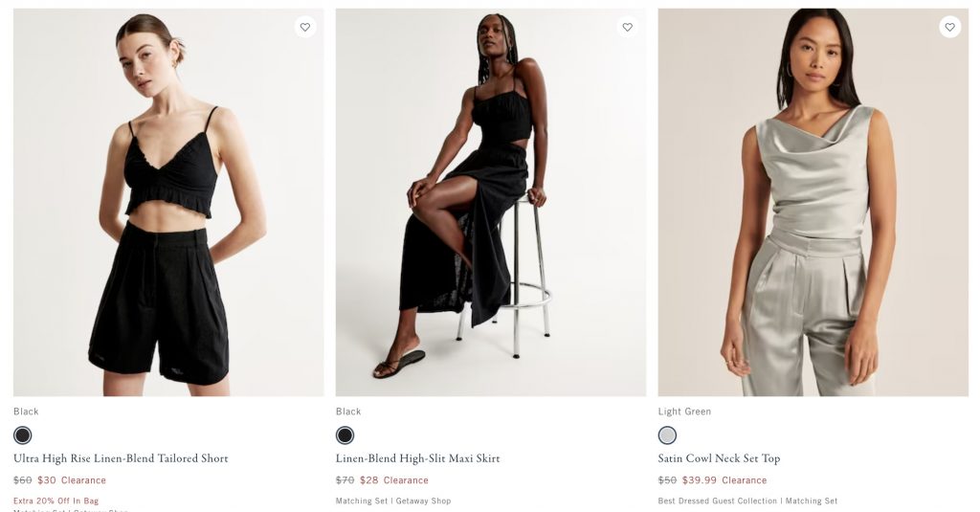Go to Linen-Blend High-Slit Maxi Skirt title link
980x512 pixels.
coord(417,458)
